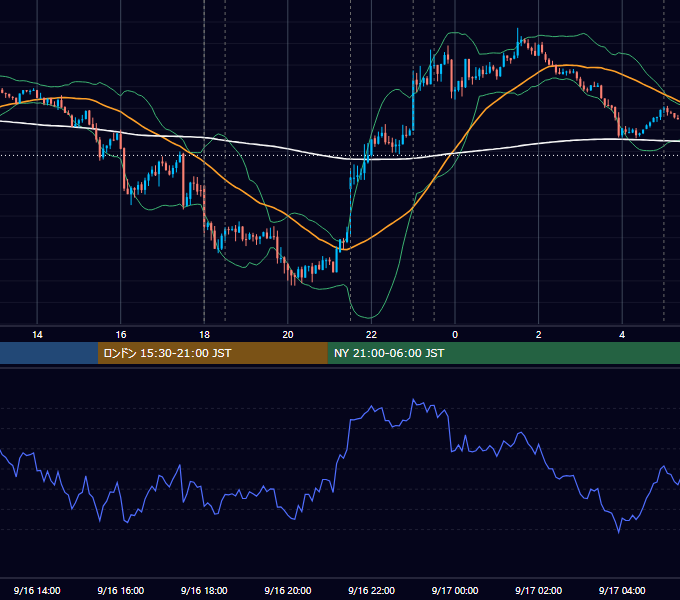Click the 9/16 14:00 date label
Viewport: 680px width, 600px height.
[37, 590]
